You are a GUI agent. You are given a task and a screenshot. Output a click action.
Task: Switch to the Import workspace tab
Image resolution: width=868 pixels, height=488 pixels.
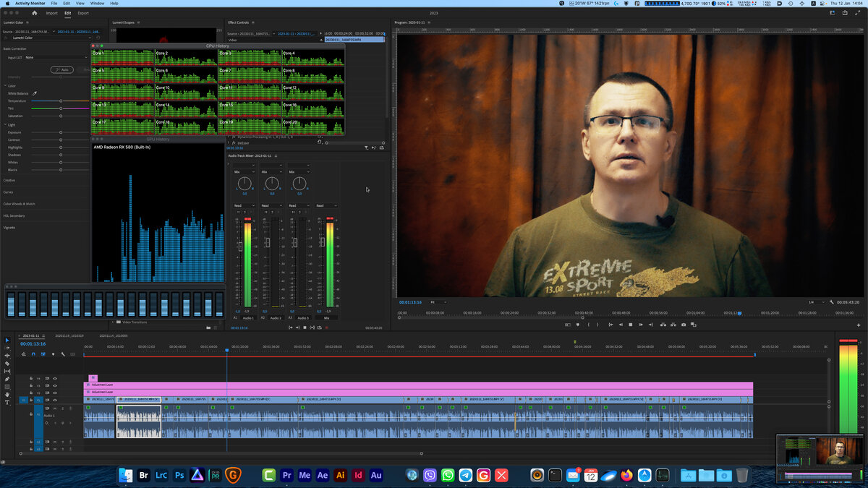click(x=52, y=13)
